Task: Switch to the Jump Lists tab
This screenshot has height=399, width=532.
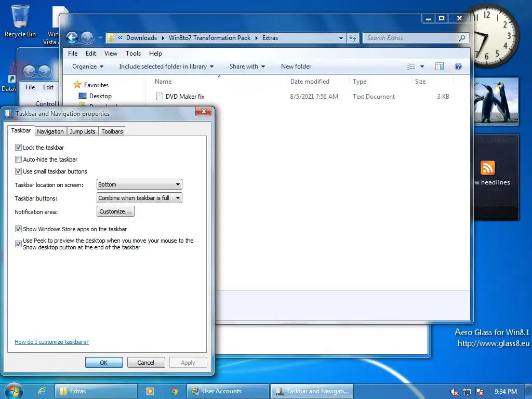Action: pos(83,131)
